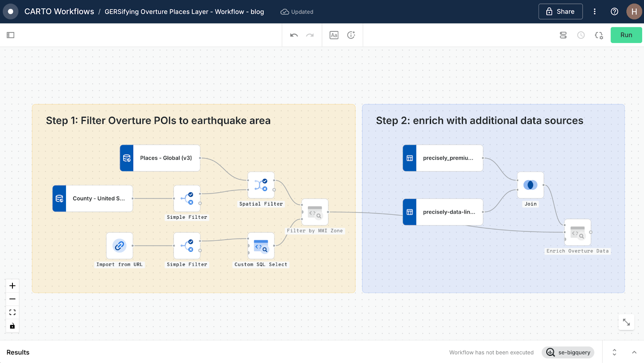Image resolution: width=644 pixels, height=363 pixels.
Task: Open workflow API settings icon
Action: pyautogui.click(x=599, y=35)
